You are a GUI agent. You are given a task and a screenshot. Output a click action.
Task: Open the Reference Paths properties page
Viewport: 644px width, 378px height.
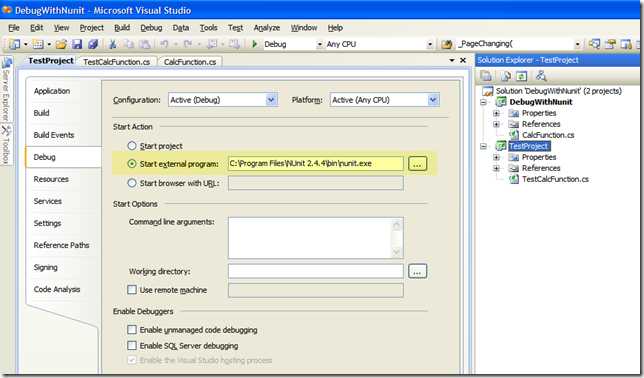click(x=61, y=245)
